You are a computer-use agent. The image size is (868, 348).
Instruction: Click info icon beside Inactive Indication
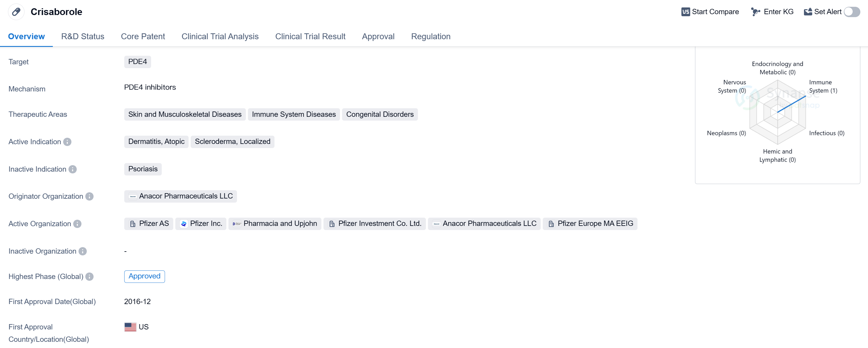(72, 169)
